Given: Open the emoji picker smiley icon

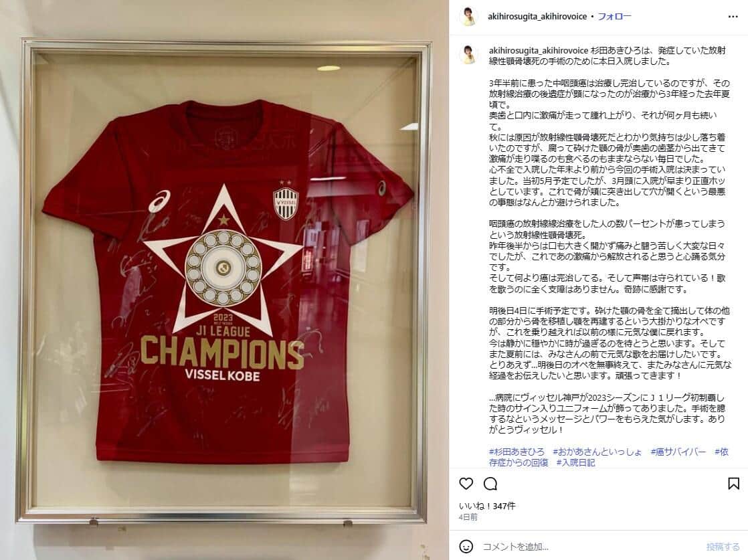Looking at the screenshot, I should click(466, 547).
